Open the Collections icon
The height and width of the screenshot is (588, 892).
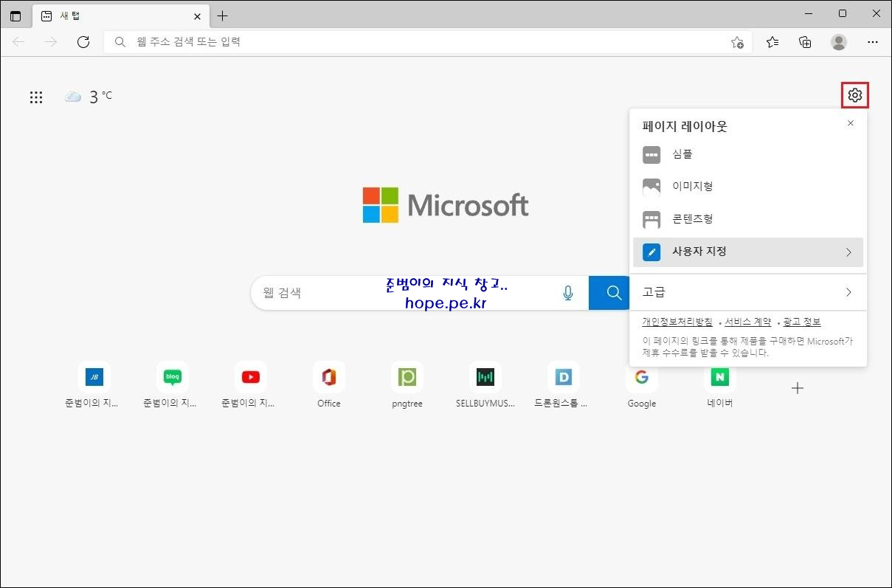click(806, 42)
